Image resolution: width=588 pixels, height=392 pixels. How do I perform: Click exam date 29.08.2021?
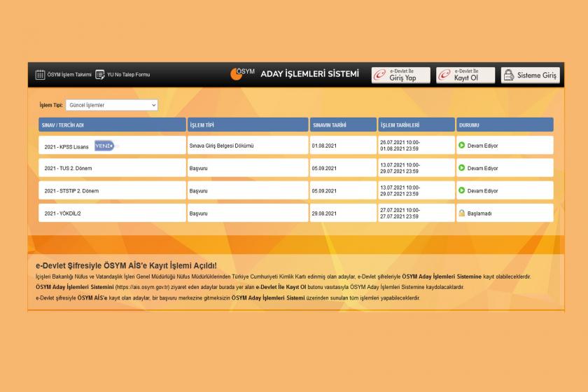324,213
